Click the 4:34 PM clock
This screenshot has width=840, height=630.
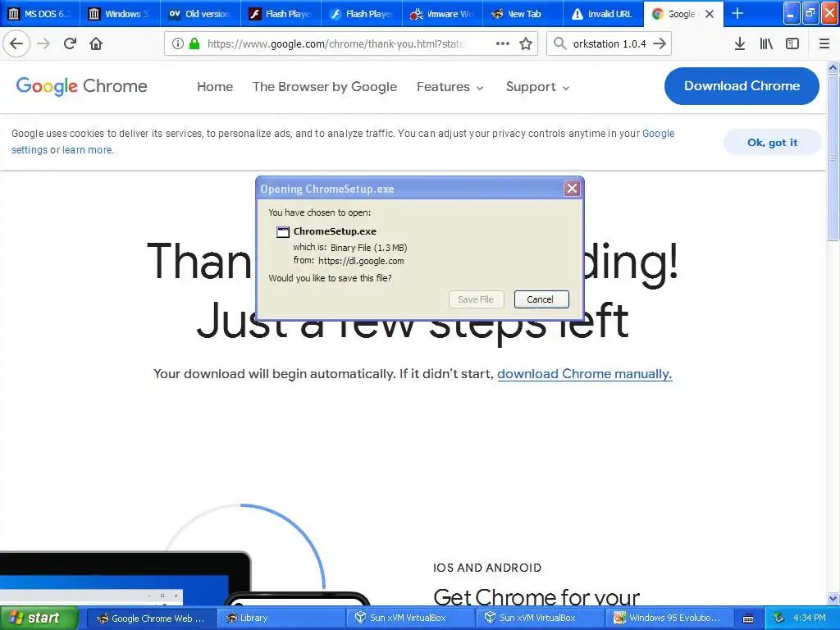(810, 619)
